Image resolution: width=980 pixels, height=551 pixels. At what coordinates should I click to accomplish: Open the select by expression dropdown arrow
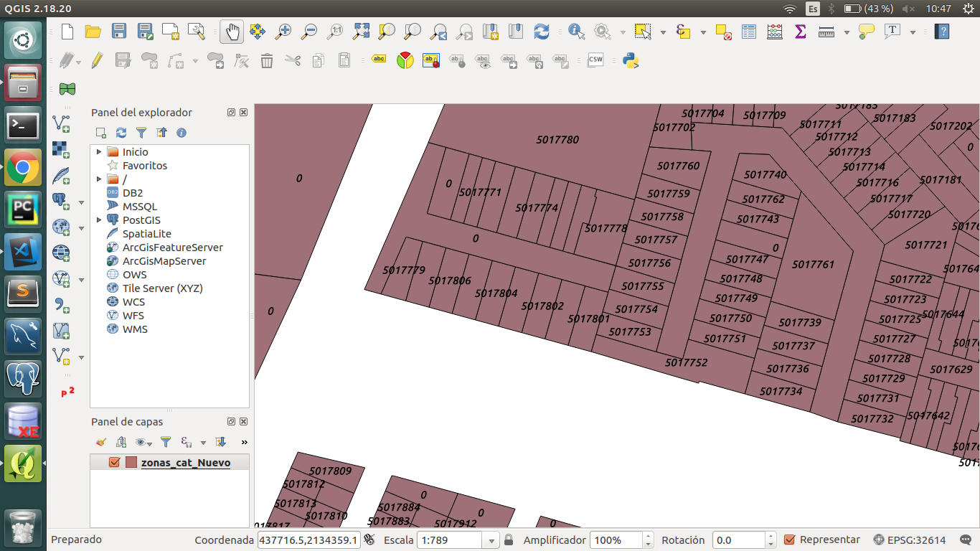(x=703, y=32)
